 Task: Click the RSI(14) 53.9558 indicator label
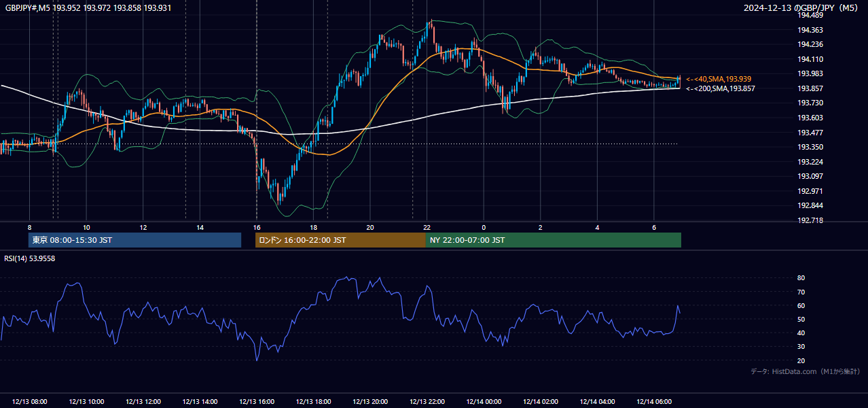(30, 258)
